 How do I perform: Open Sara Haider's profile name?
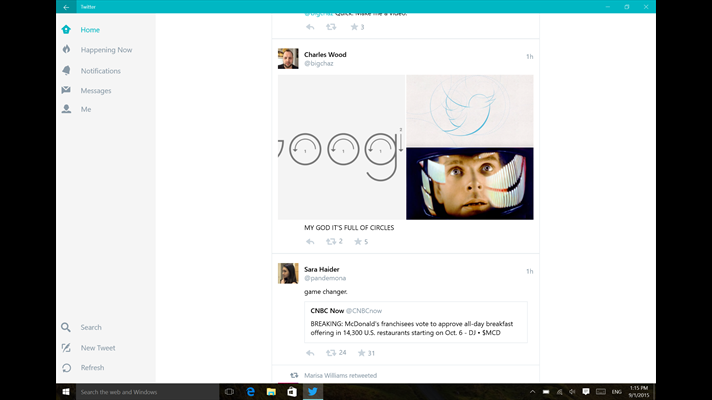click(321, 269)
